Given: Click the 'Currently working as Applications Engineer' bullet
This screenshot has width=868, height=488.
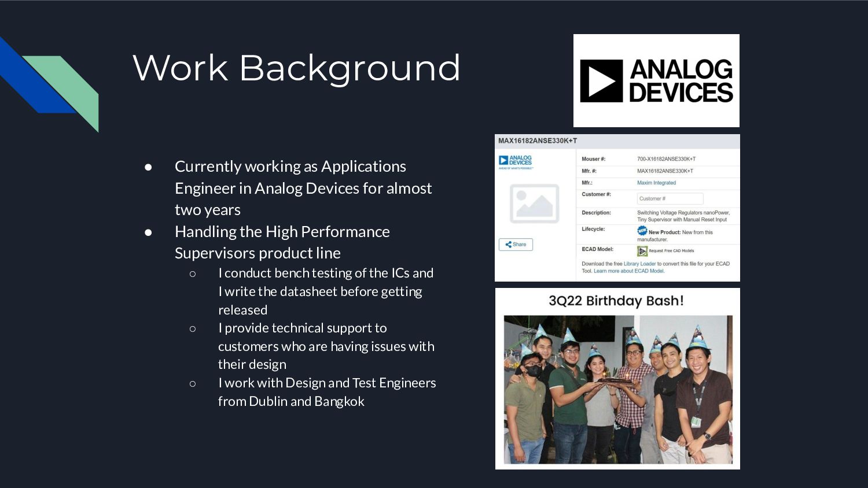Looking at the screenshot, I should pos(303,188).
